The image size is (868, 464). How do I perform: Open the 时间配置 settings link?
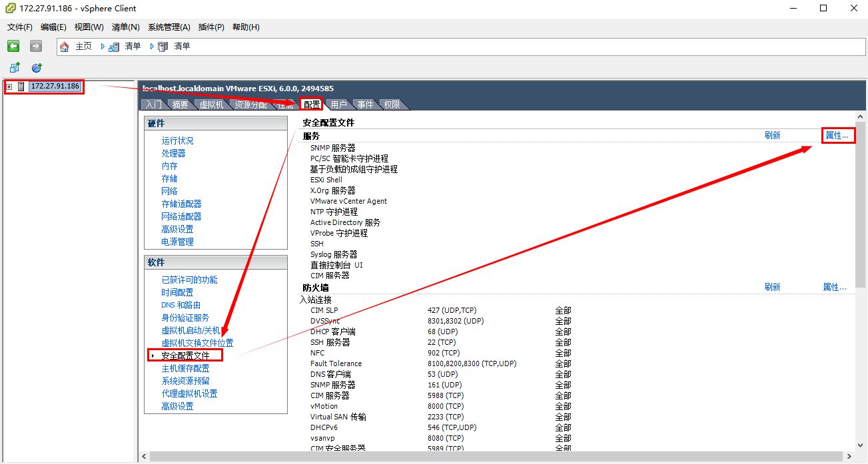(x=177, y=292)
